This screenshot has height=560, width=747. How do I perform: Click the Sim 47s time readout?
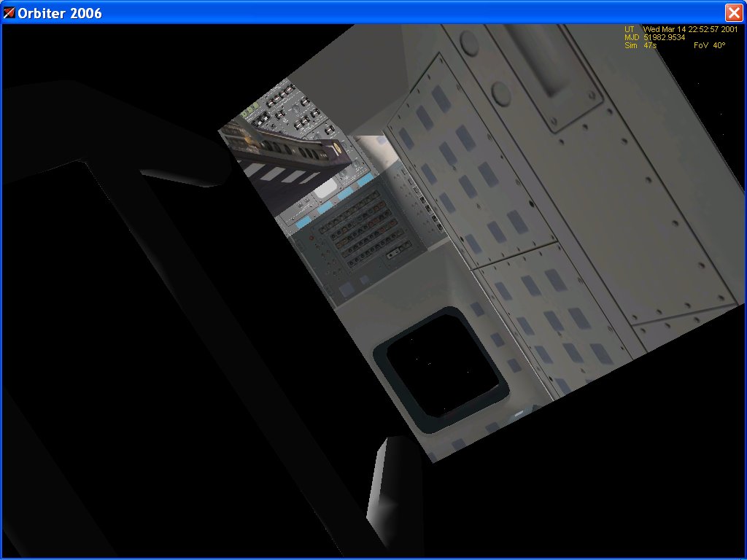pos(640,46)
